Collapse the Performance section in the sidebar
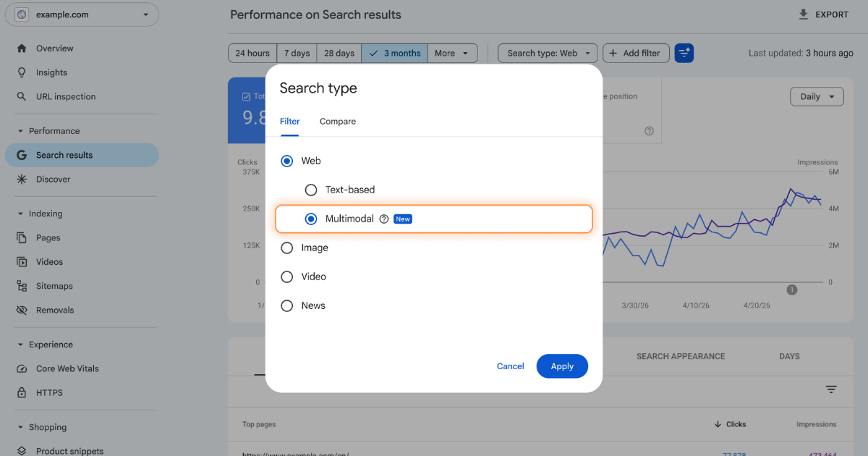868x456 pixels. click(20, 131)
